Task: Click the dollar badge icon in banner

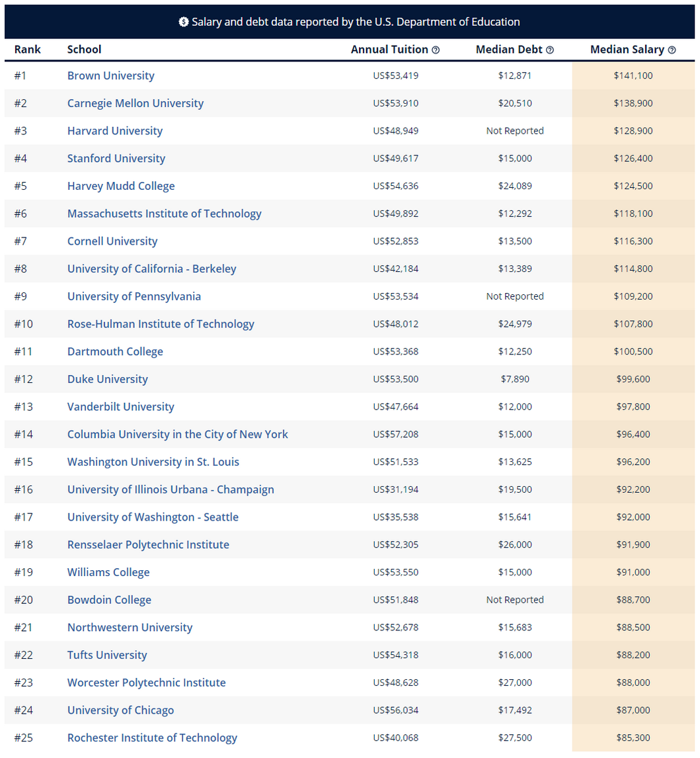Action: (x=184, y=22)
